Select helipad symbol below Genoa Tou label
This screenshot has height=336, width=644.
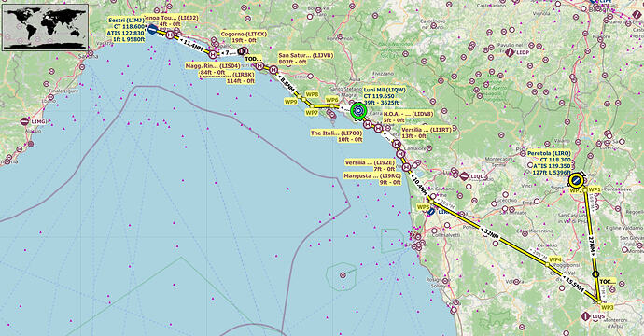[x=170, y=35]
